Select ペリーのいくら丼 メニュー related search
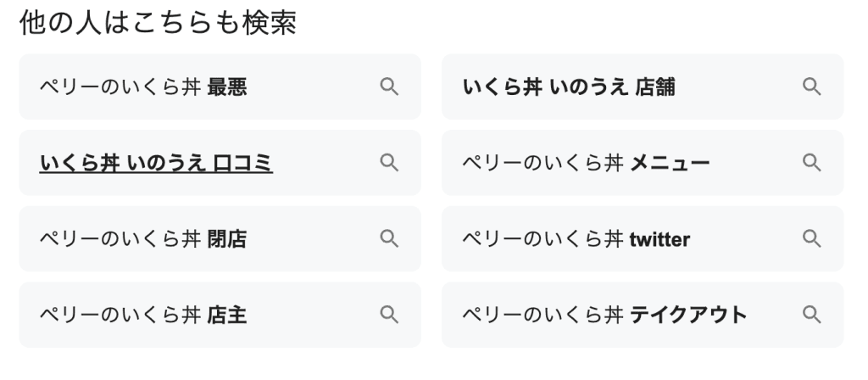 585,163
